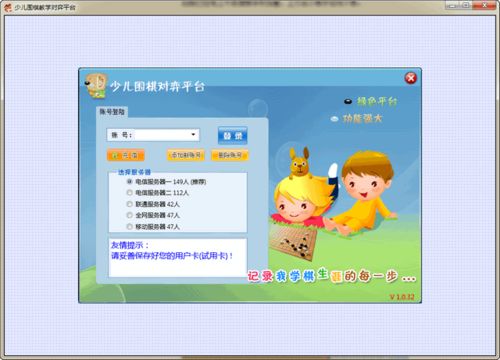Pick 移动服务器 47人 radio option
The height and width of the screenshot is (360, 500).
(x=130, y=227)
